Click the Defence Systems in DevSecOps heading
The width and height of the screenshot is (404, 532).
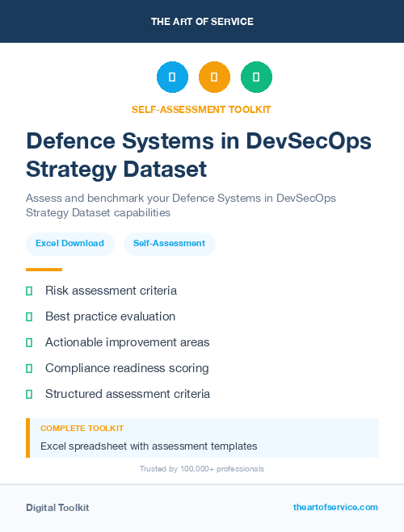pyautogui.click(x=199, y=155)
